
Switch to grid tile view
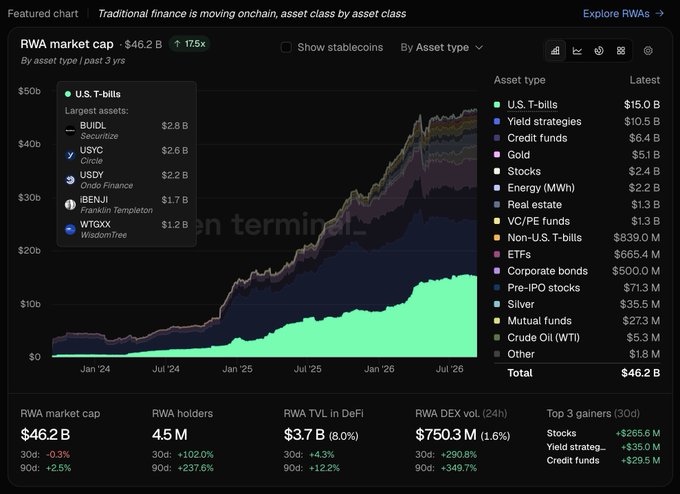[621, 51]
